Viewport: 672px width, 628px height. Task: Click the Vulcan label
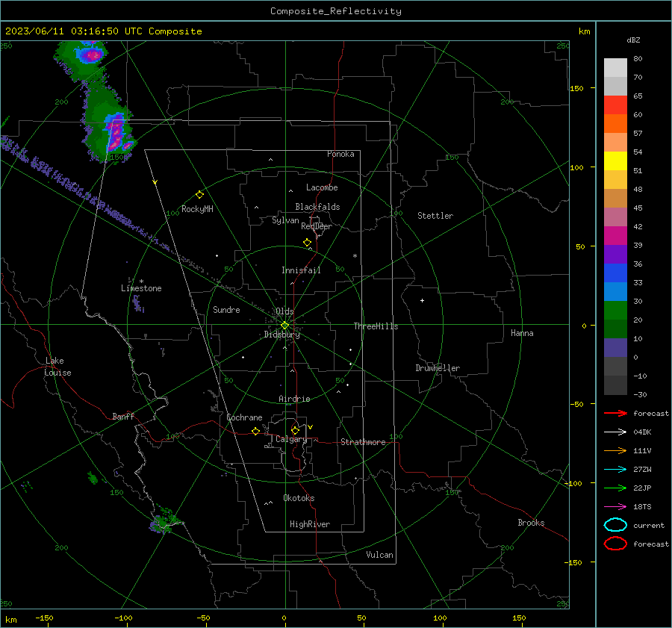(x=380, y=555)
